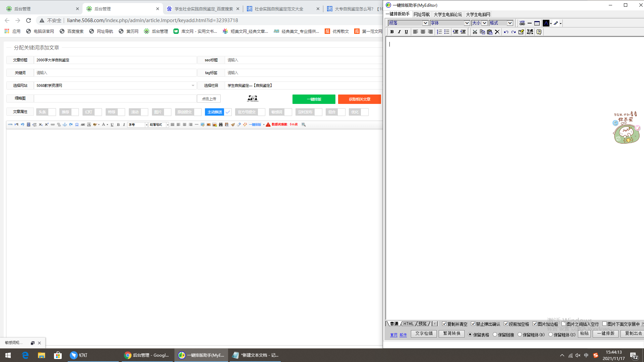Screen dimensions: 644x362
Task: Undo the last action in MyEditor
Action: point(506,32)
